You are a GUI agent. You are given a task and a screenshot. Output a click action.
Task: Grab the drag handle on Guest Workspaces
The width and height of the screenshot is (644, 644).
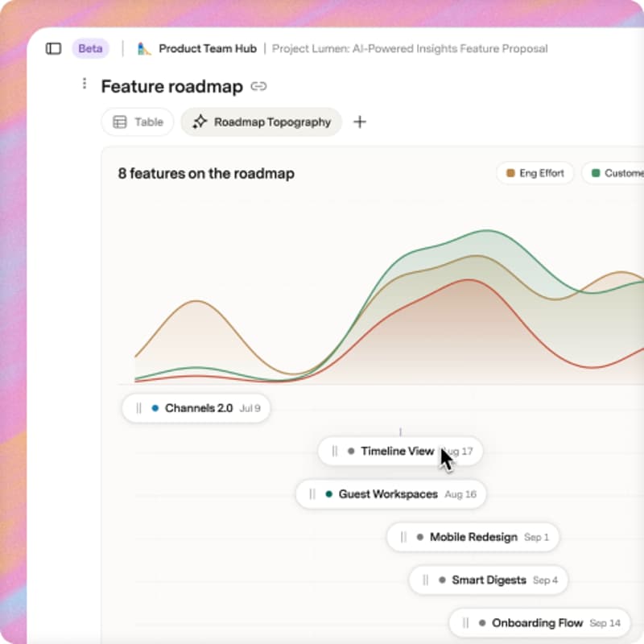[312, 493]
